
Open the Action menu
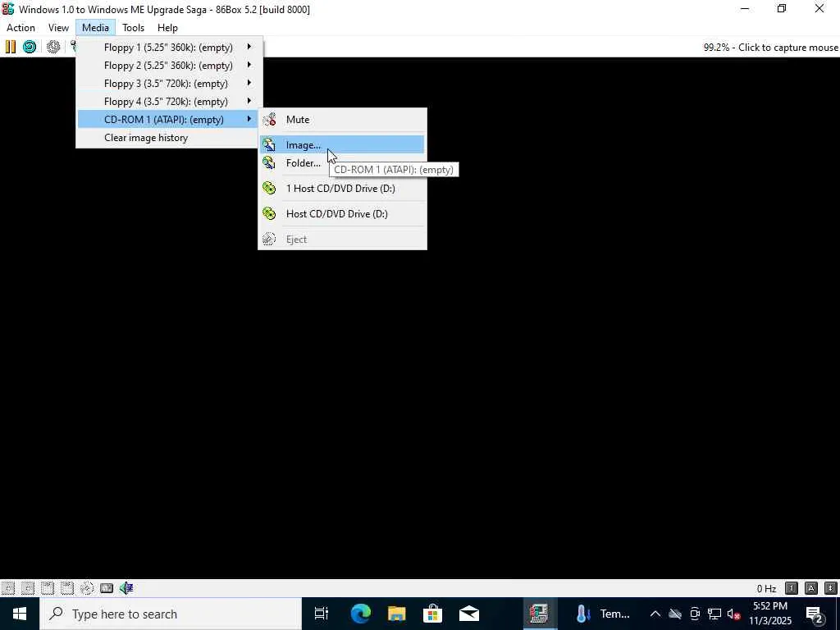coord(21,27)
